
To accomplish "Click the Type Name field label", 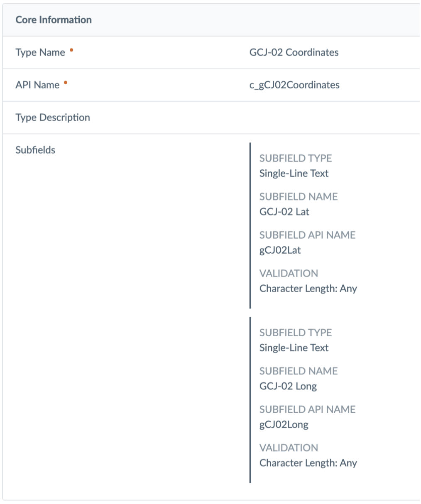I will [x=40, y=52].
